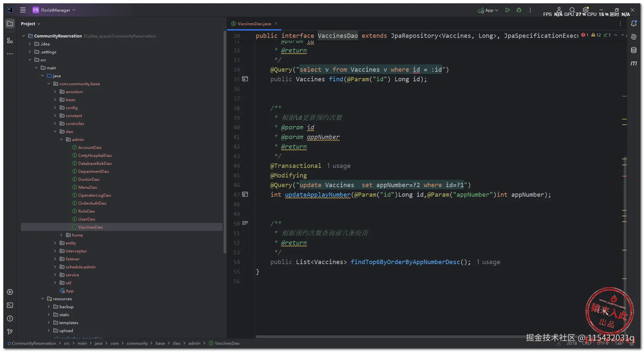Click the gutter icon on line 35

point(245,79)
